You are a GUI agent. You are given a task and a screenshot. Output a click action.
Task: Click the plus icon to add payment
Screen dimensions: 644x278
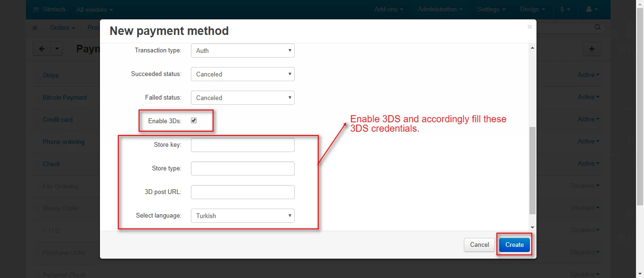coord(592,49)
